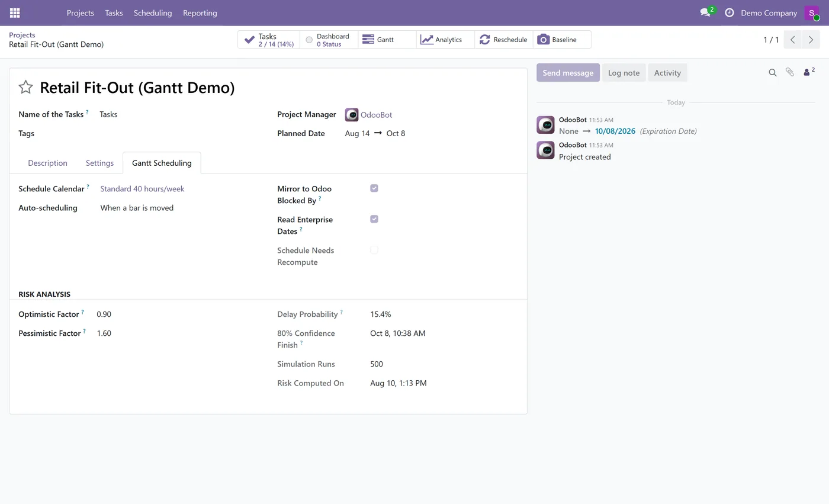This screenshot has width=829, height=504.
Task: Click Activity button in chatter
Action: click(x=667, y=73)
